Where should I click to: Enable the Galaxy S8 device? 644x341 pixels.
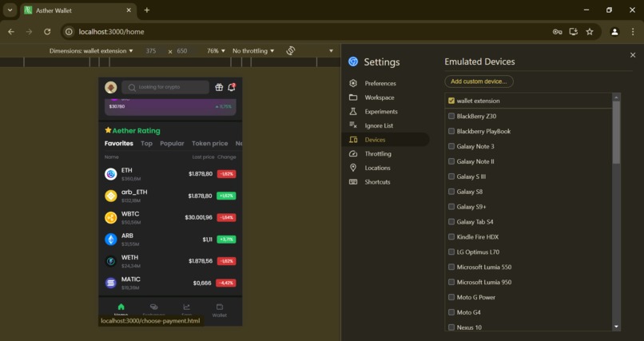coord(451,192)
